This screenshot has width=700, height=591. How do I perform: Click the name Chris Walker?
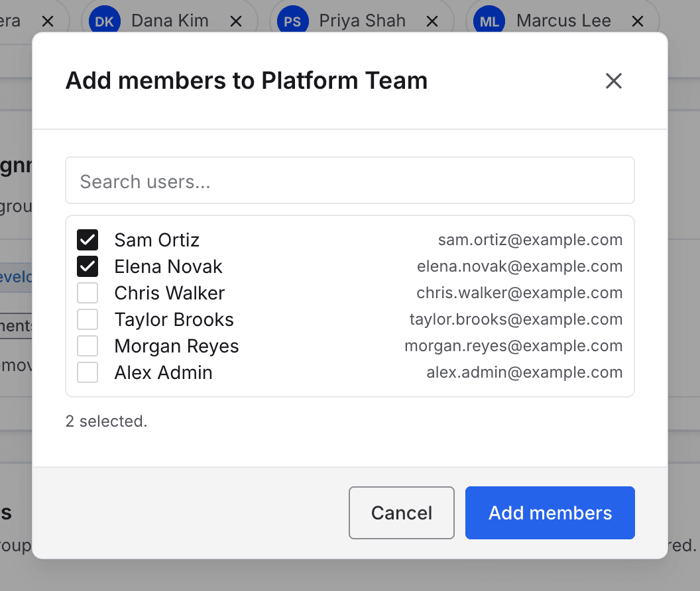[170, 293]
